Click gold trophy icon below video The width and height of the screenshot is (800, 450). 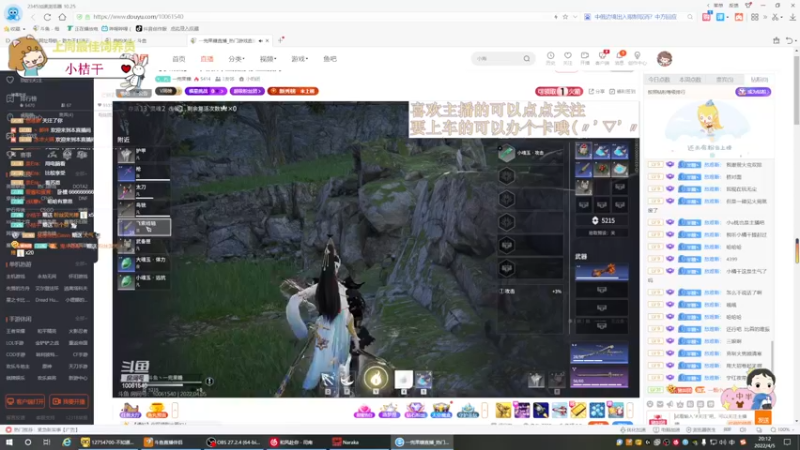(x=156, y=410)
